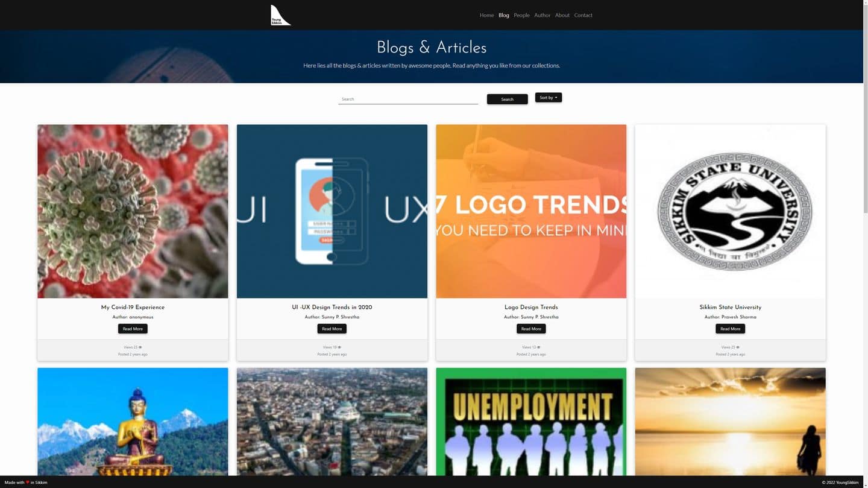
Task: Expand the Sort by dropdown
Action: click(x=549, y=97)
